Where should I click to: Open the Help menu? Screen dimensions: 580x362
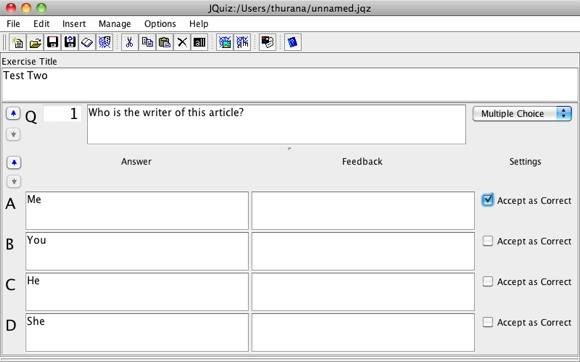pos(199,24)
